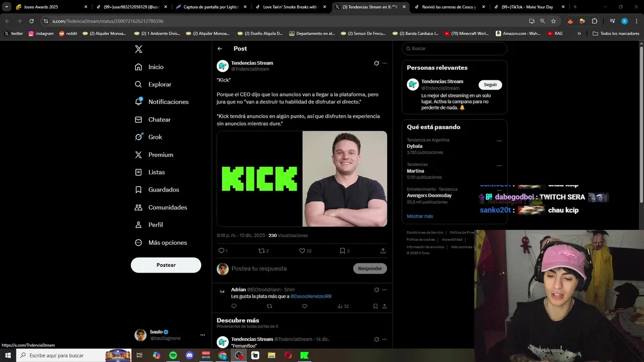Open more options on main post

pos(384,63)
